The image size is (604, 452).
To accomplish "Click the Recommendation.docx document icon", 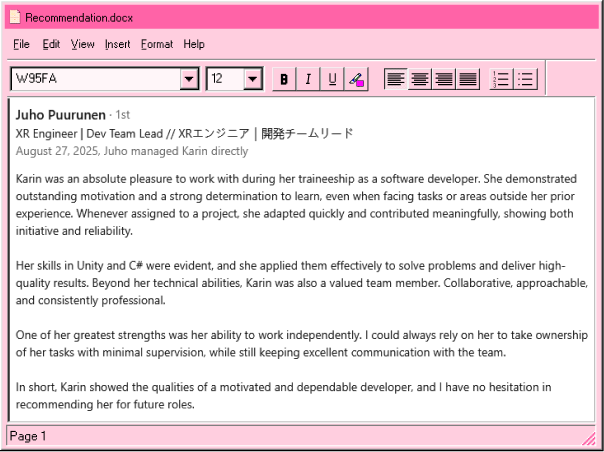I will tap(15, 17).
